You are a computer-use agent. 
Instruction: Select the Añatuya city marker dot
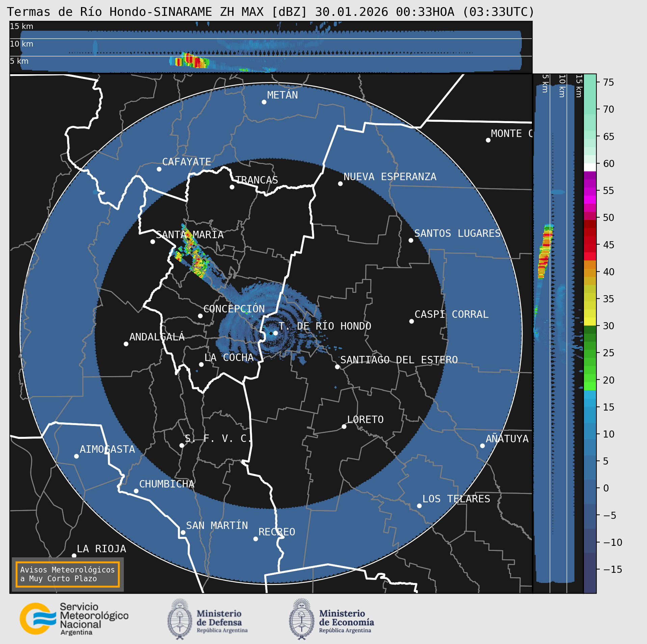482,446
